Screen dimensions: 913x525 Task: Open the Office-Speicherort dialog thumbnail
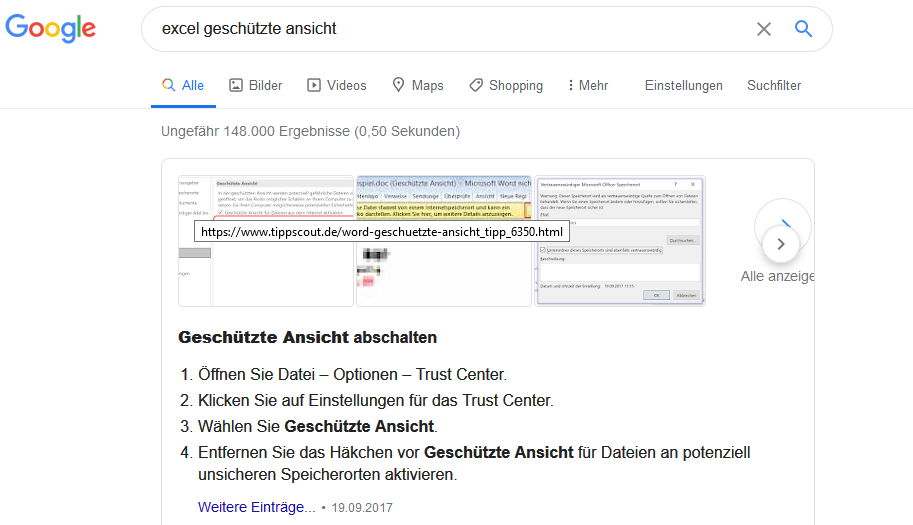(620, 241)
